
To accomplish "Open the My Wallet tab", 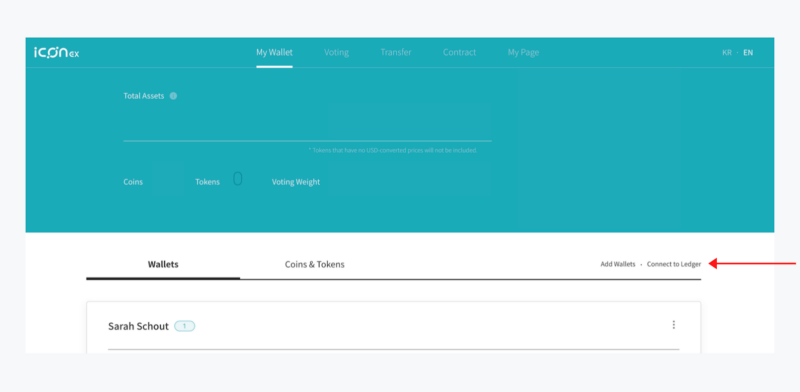I will point(274,53).
